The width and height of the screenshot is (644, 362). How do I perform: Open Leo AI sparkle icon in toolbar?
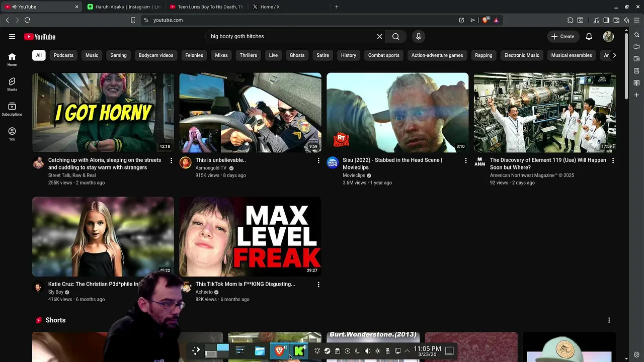tap(626, 20)
